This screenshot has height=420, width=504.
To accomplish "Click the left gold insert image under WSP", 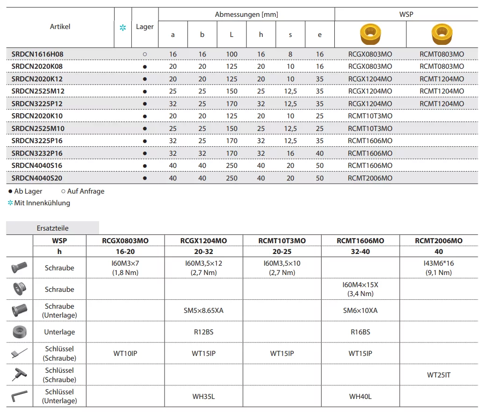I will tap(370, 34).
